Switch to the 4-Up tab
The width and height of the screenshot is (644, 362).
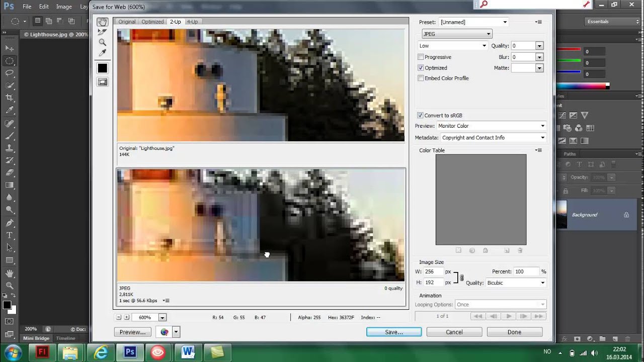pyautogui.click(x=192, y=22)
